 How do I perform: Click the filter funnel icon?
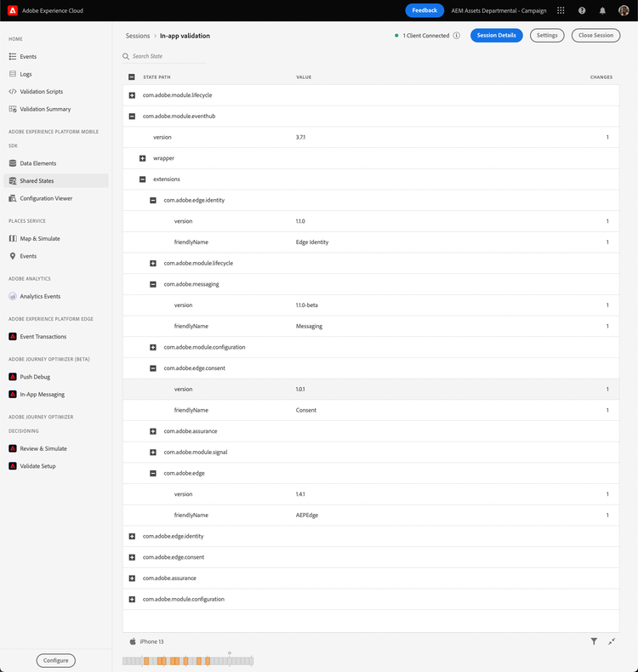point(594,641)
